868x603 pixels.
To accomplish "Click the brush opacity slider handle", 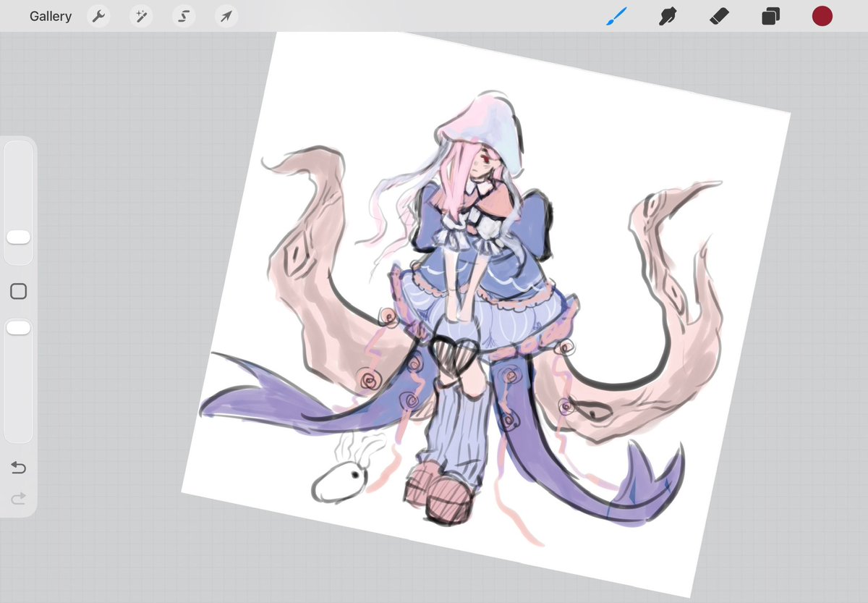I will tap(18, 328).
